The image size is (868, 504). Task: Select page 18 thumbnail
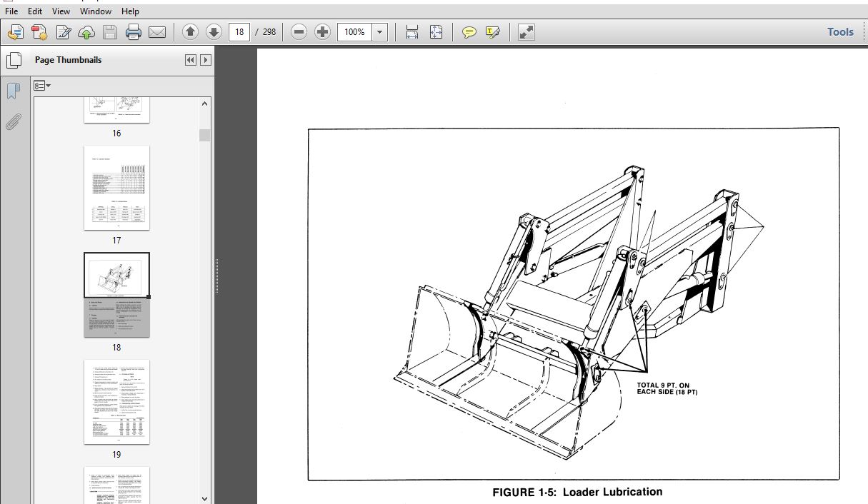116,295
